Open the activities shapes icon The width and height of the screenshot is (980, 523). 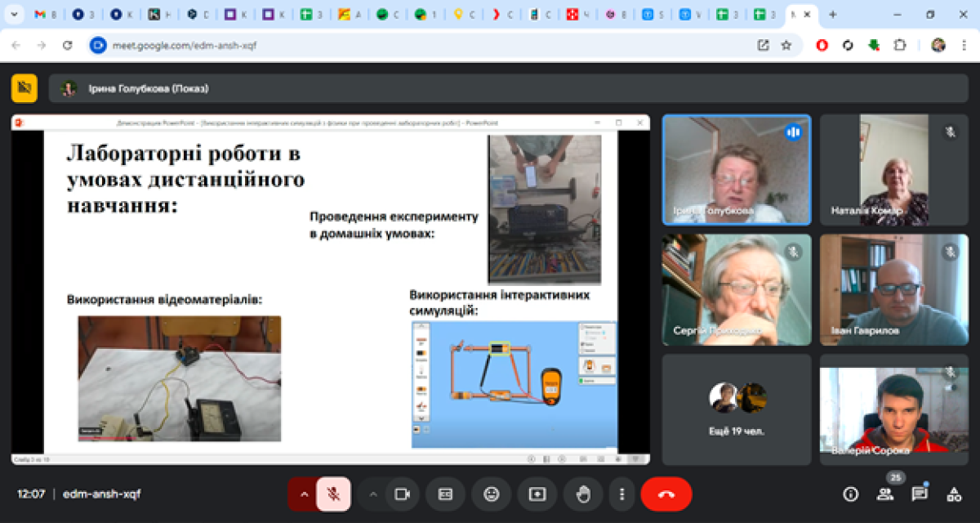pyautogui.click(x=953, y=494)
